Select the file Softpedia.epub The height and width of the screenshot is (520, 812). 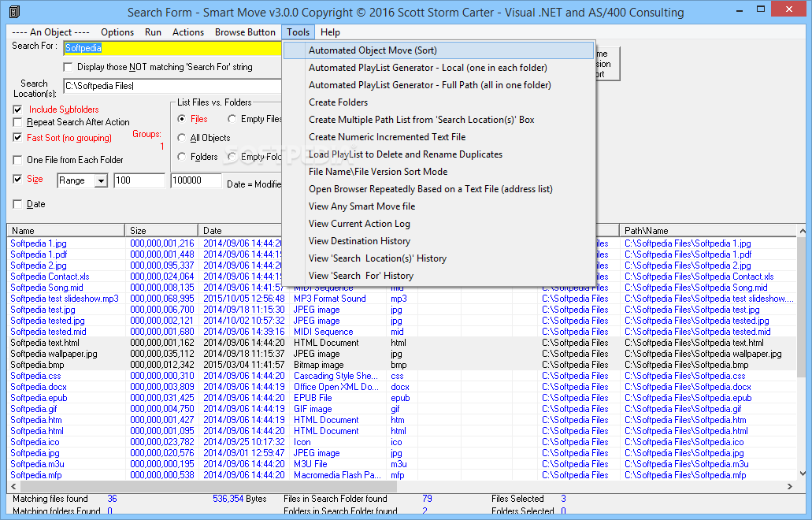point(39,398)
